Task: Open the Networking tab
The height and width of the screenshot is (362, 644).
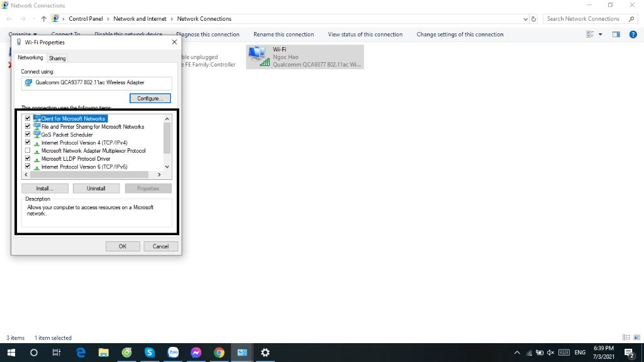Action: click(x=30, y=58)
